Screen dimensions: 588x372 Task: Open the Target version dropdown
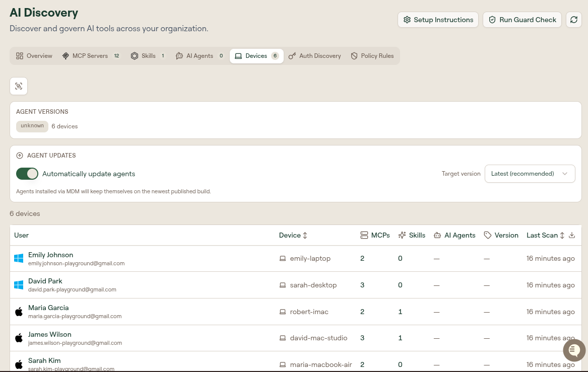click(530, 174)
